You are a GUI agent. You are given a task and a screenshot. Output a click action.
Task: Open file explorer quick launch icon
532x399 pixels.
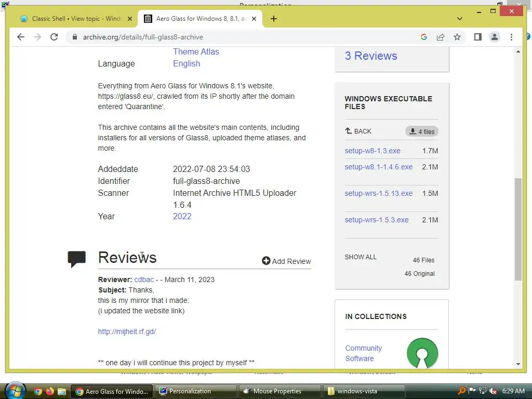pos(61,391)
